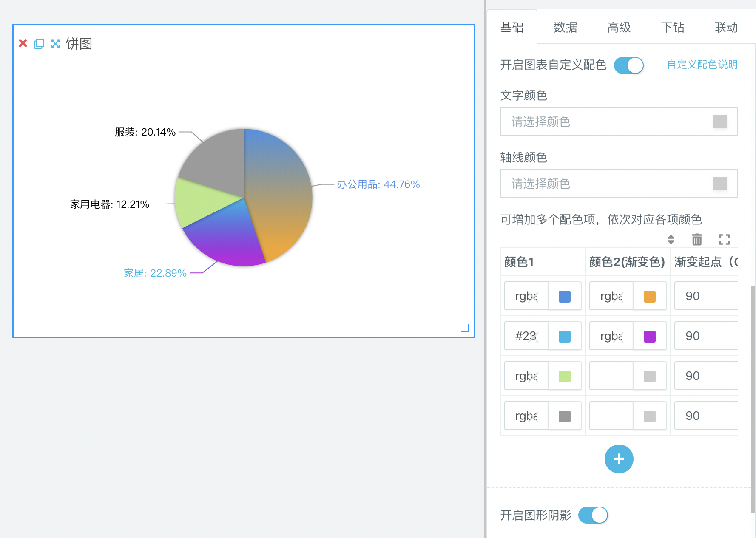Viewport: 756px width, 538px height.
Task: Switch to the 基础 tab
Action: pyautogui.click(x=512, y=28)
